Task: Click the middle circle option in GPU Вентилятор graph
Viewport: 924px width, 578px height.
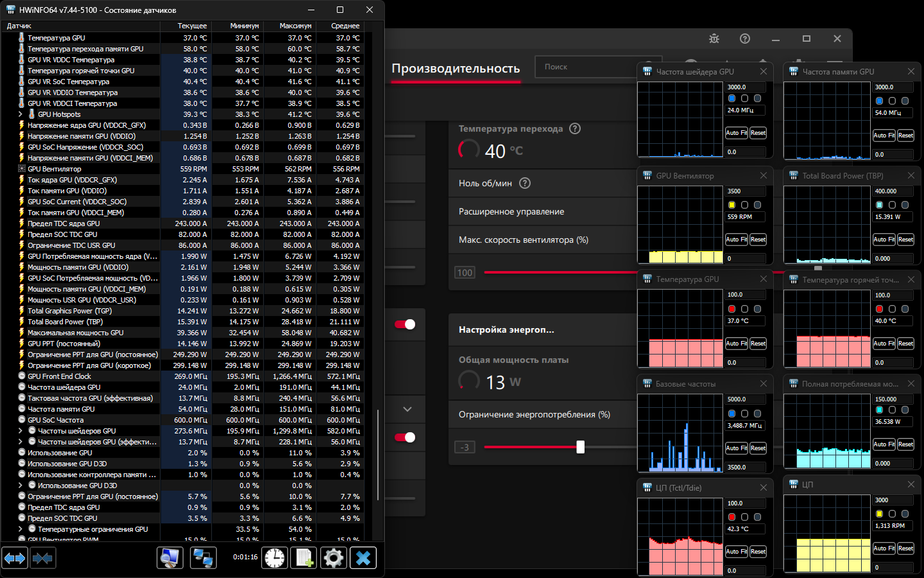Action: [744, 205]
